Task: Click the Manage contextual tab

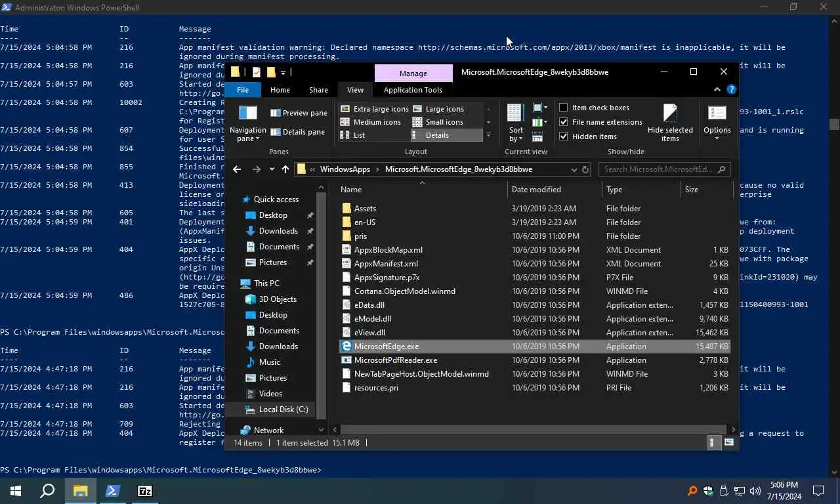Action: [x=413, y=73]
